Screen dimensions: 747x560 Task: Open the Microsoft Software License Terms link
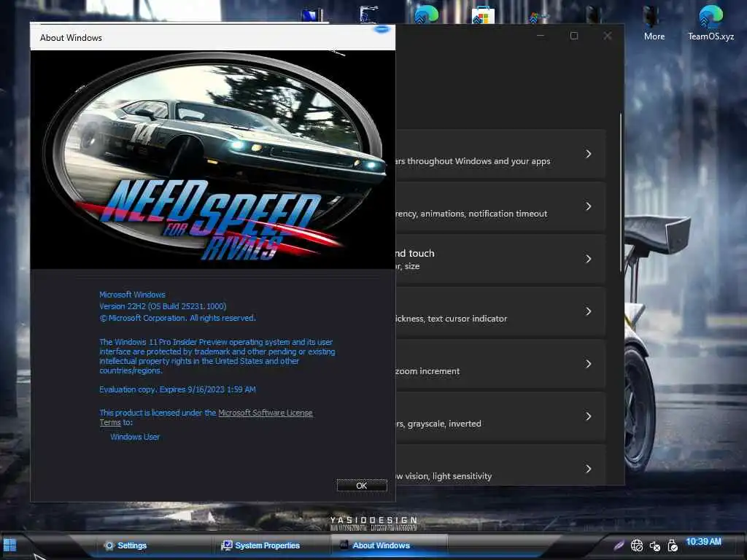click(x=265, y=413)
